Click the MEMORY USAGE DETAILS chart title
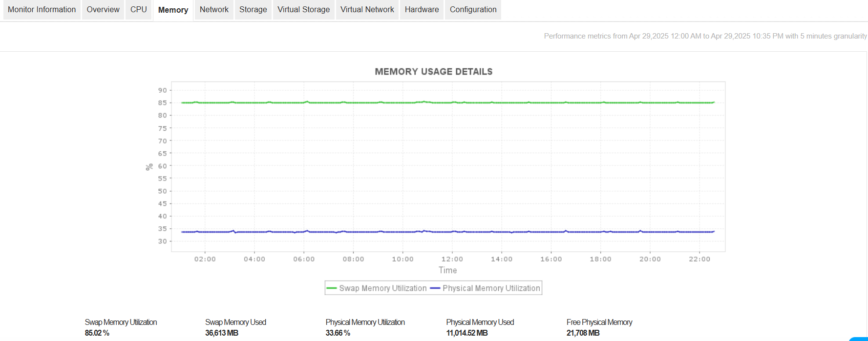 (x=433, y=71)
